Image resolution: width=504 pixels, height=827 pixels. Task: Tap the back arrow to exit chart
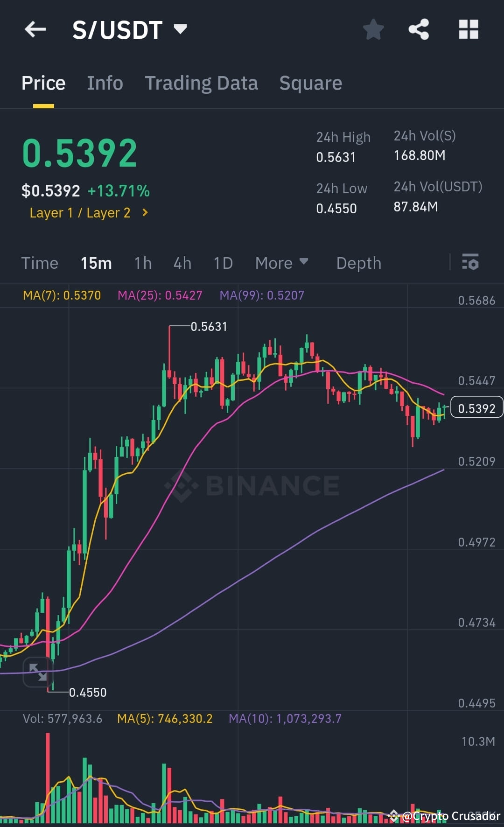pyautogui.click(x=35, y=29)
